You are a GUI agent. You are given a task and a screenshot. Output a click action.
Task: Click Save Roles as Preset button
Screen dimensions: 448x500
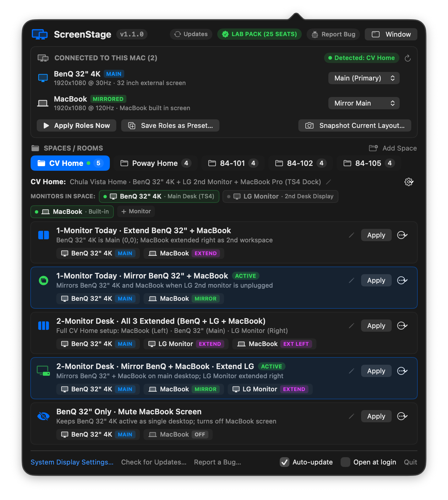click(170, 125)
